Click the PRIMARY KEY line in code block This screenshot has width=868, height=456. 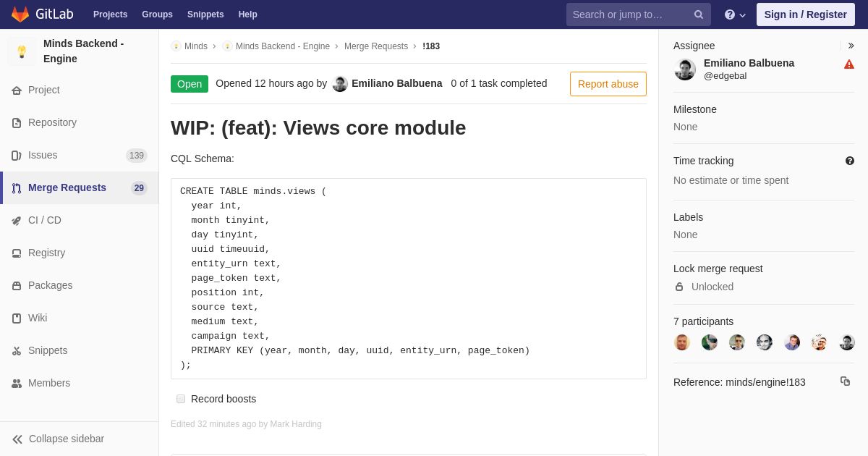pos(360,350)
